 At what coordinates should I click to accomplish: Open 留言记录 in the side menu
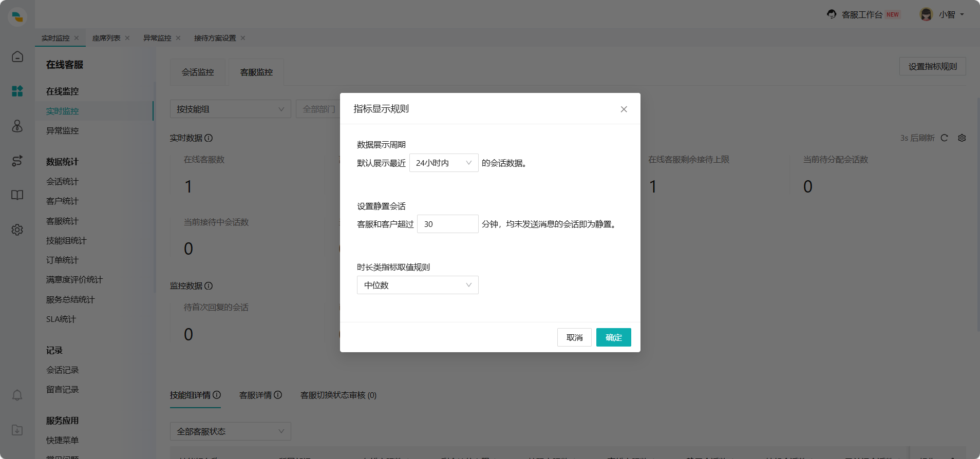click(x=63, y=390)
